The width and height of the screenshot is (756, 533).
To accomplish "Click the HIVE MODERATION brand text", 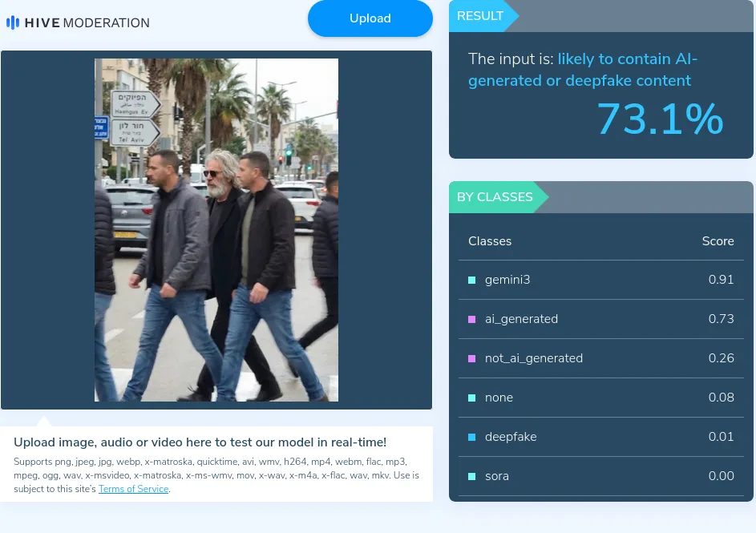I will pos(87,22).
